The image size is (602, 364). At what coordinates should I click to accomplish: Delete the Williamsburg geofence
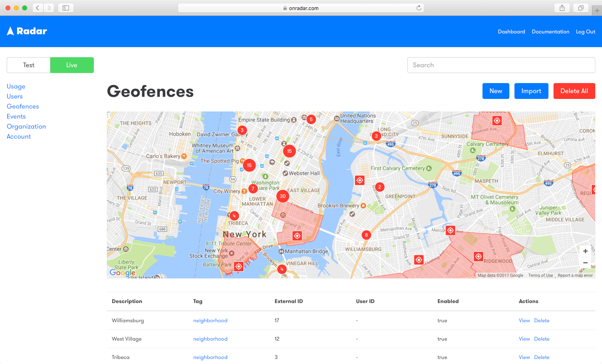[x=541, y=320]
